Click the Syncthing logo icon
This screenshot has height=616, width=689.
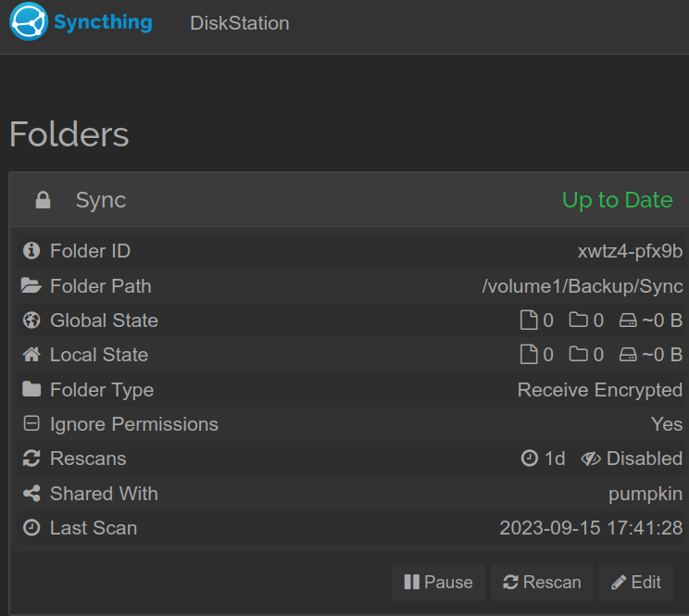tap(29, 21)
